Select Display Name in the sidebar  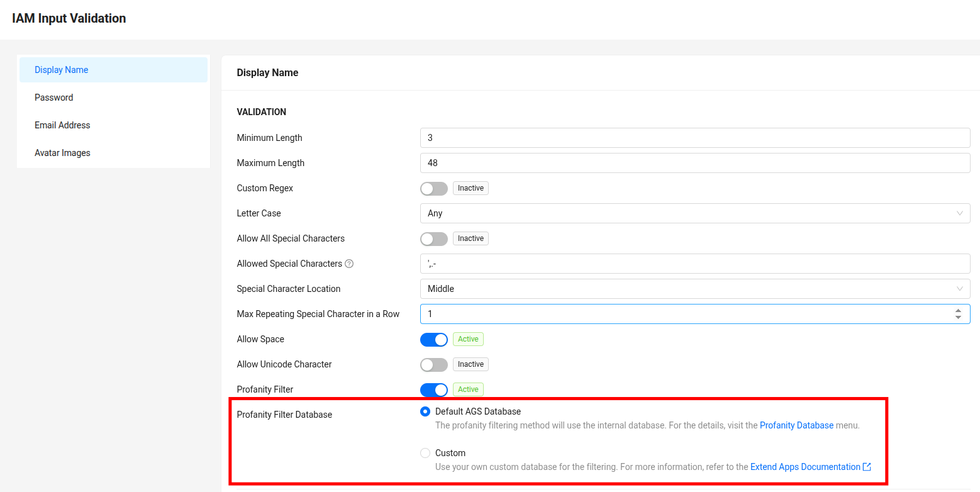pyautogui.click(x=62, y=70)
